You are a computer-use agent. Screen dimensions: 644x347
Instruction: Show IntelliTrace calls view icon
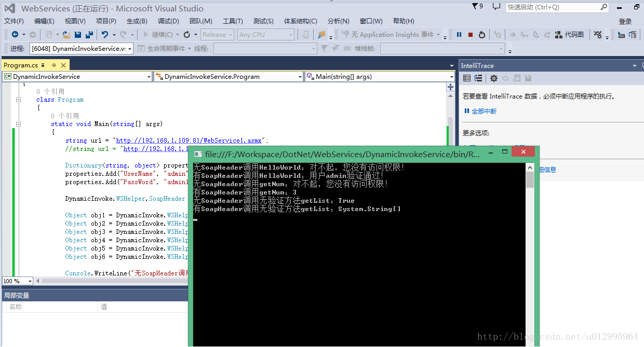(478, 78)
